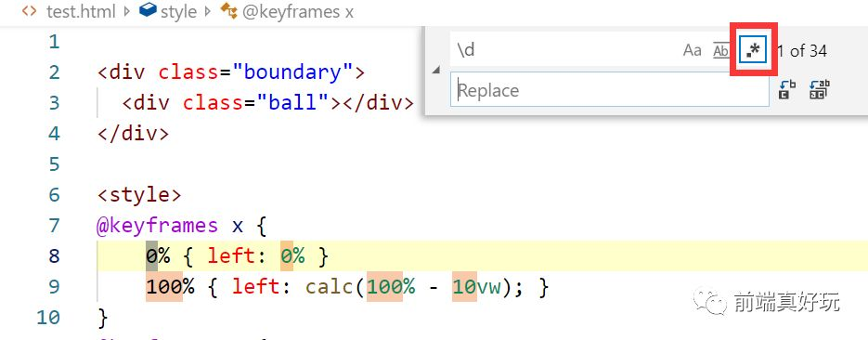Toggle Use Regular Expression in find widget

coord(754,50)
